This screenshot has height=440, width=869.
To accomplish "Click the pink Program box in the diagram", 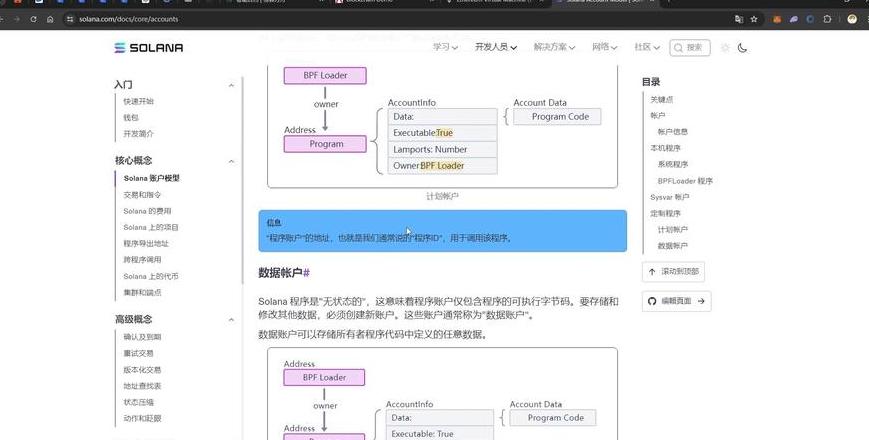I will pyautogui.click(x=325, y=144).
